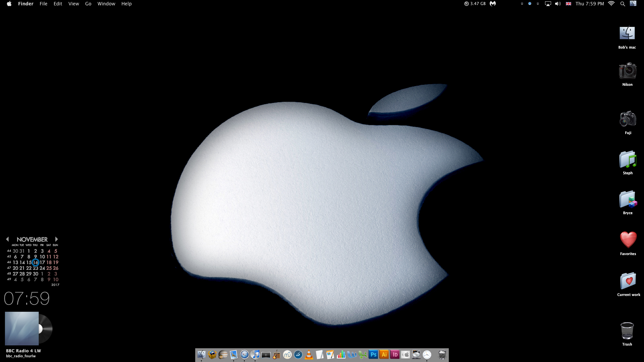Viewport: 644px width, 362px height.
Task: Open the volume control in menu bar
Action: pos(558,4)
